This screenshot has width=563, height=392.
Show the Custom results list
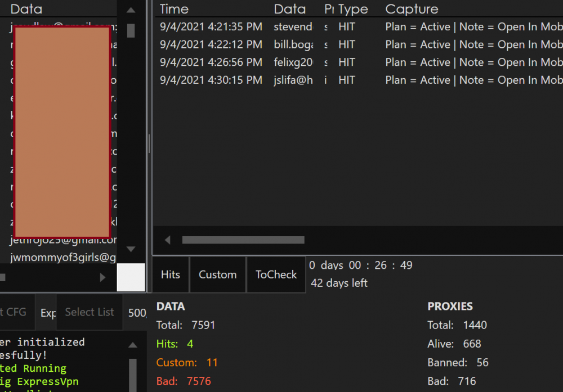217,274
